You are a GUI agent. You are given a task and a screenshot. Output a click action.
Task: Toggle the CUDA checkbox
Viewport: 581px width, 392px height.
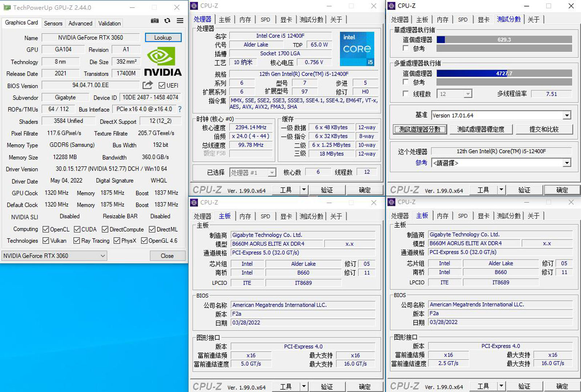(77, 229)
